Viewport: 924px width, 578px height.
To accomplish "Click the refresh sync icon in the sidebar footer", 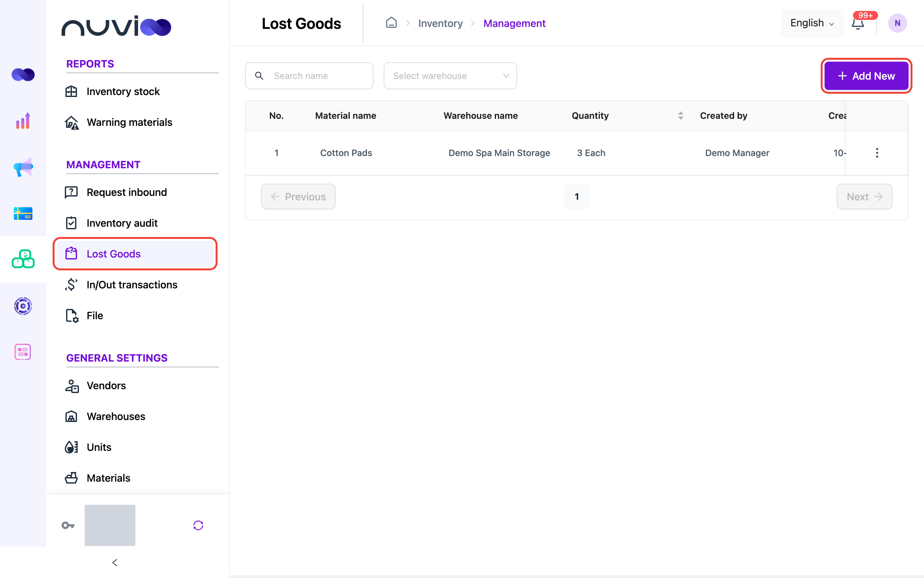I will pyautogui.click(x=198, y=525).
